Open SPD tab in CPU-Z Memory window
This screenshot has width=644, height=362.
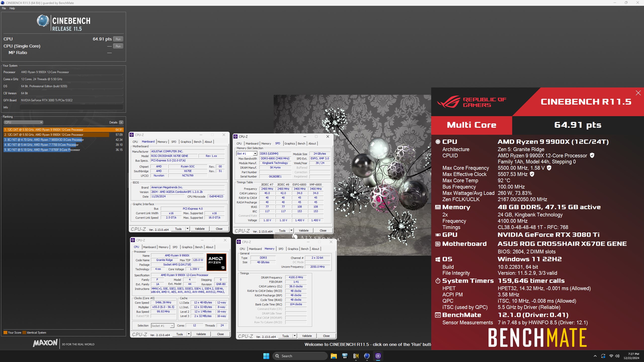click(x=281, y=249)
